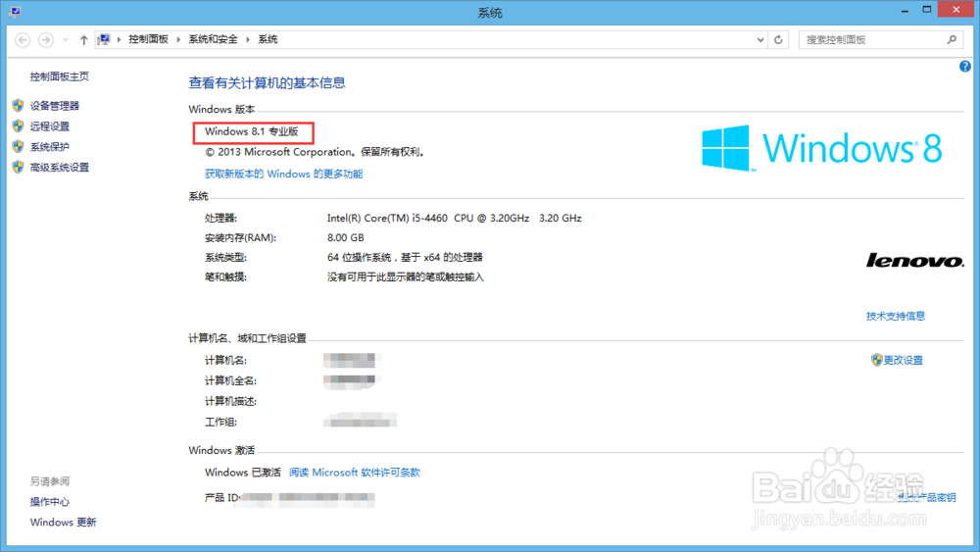
Task: Open 操作中心 link
Action: pyautogui.click(x=50, y=502)
